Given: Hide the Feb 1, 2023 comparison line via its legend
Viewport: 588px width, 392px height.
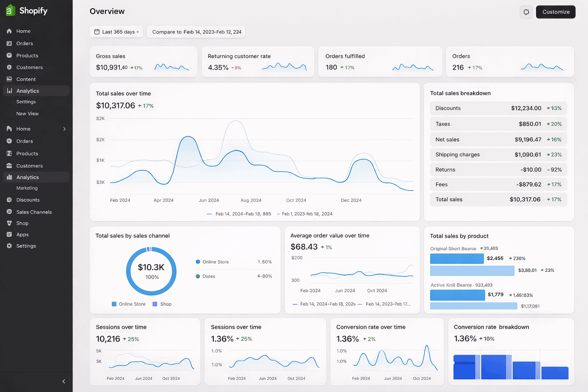Looking at the screenshot, I should click(x=304, y=214).
